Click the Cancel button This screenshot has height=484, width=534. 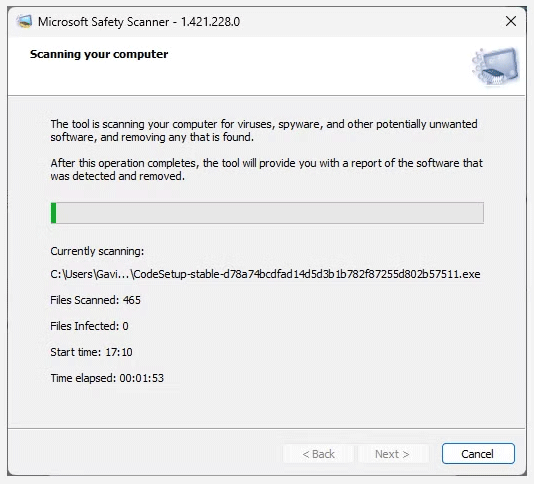[478, 454]
